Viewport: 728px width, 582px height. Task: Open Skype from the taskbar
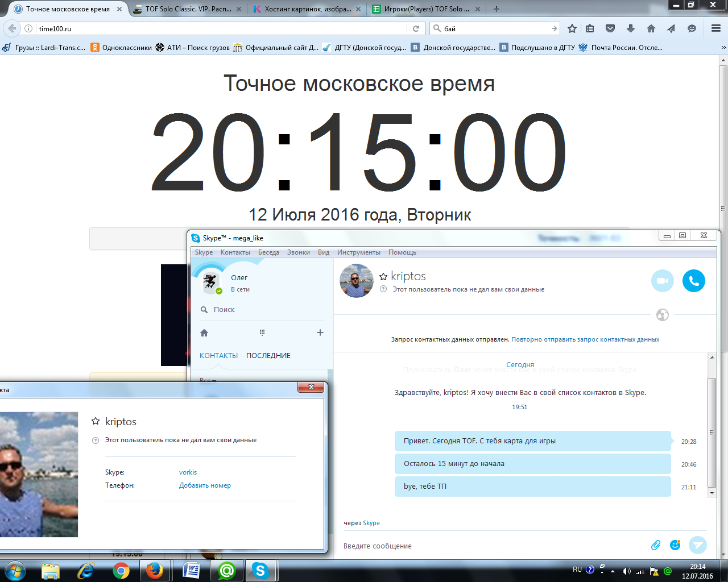pyautogui.click(x=260, y=571)
